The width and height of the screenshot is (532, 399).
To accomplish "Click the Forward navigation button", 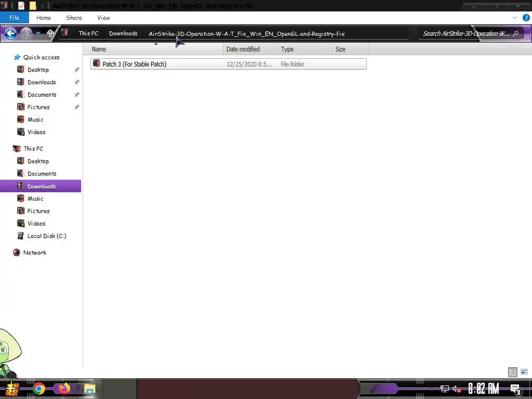I will 26,33.
